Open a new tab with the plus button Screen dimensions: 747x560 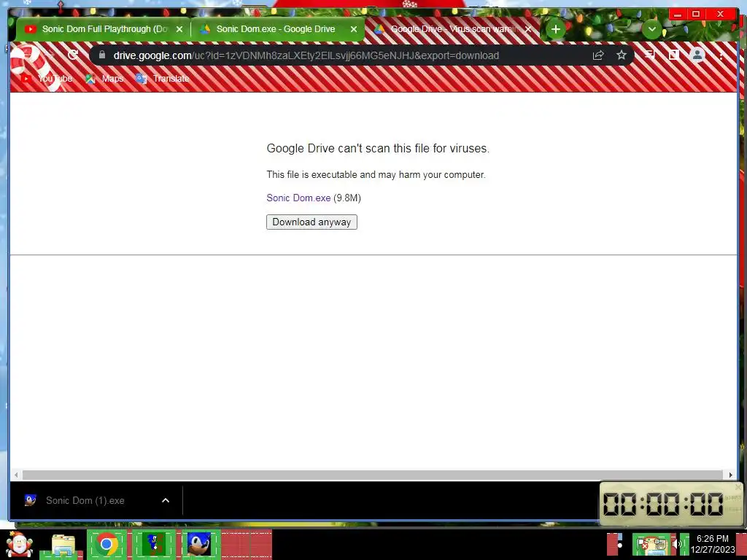click(555, 29)
